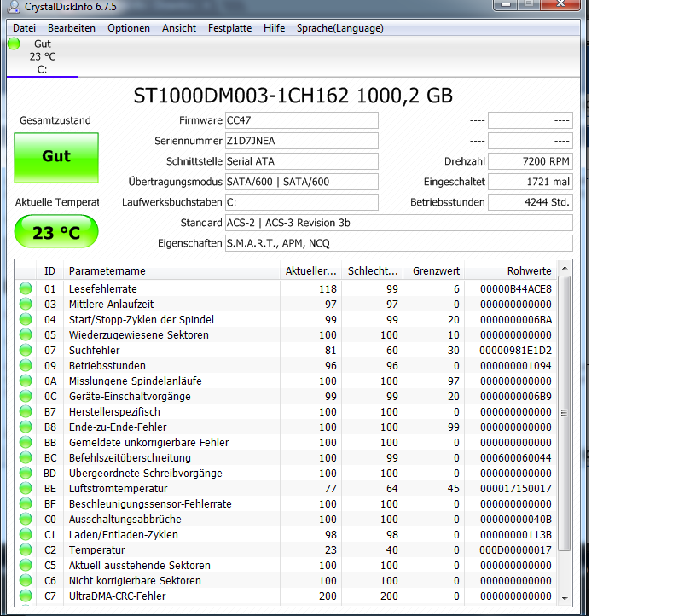Open the Sprache(Language) menu
This screenshot has height=616, width=696.
340,28
